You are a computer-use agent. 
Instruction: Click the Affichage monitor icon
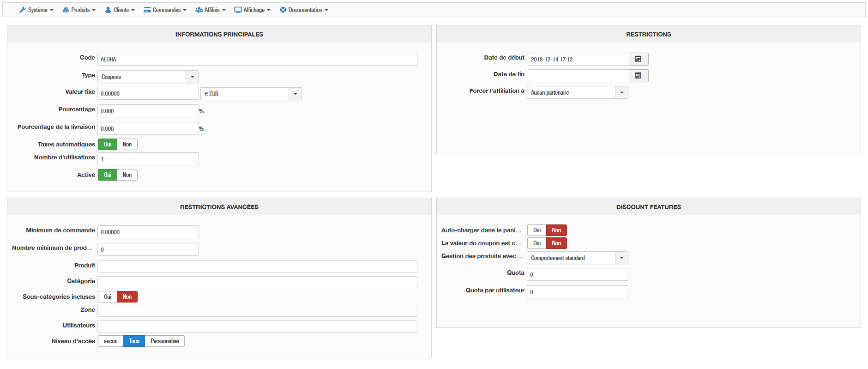(x=238, y=10)
